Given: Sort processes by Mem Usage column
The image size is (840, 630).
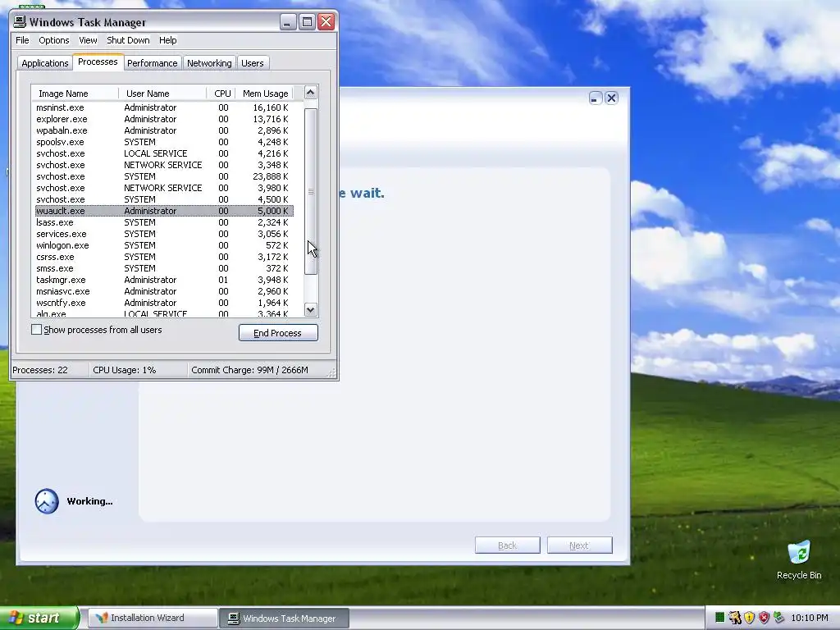Looking at the screenshot, I should tap(265, 94).
